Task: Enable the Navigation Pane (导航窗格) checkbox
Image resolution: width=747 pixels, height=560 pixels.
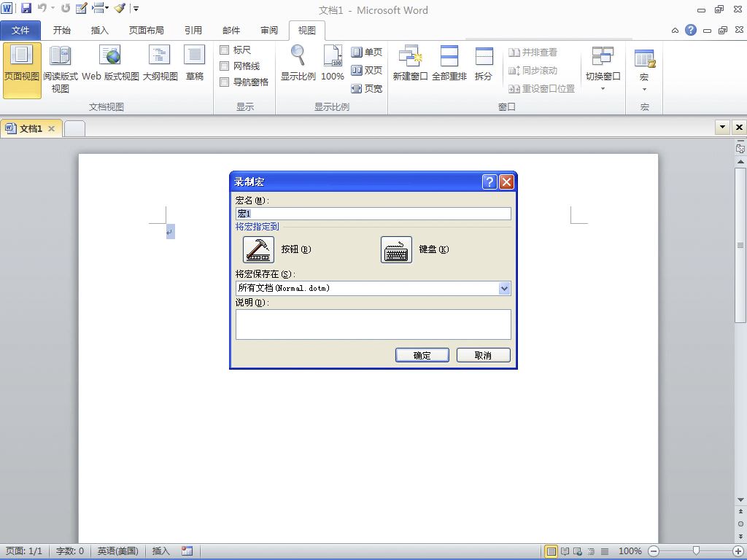Action: pyautogui.click(x=225, y=82)
